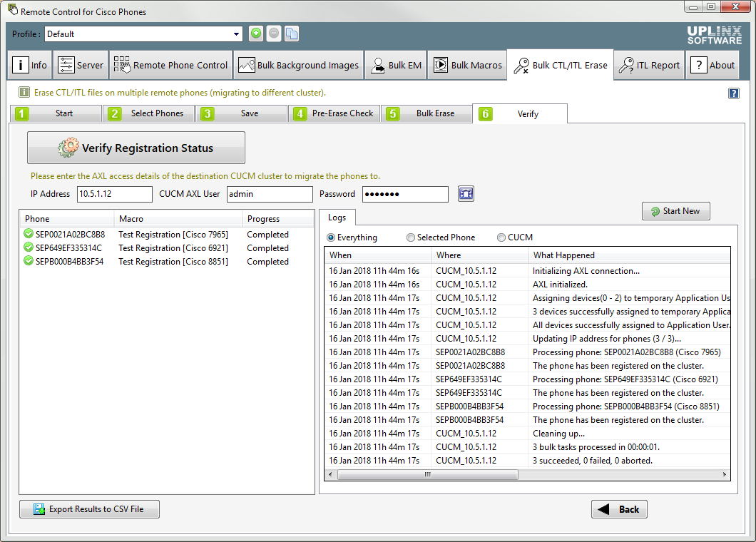Open the Info tab

30,65
